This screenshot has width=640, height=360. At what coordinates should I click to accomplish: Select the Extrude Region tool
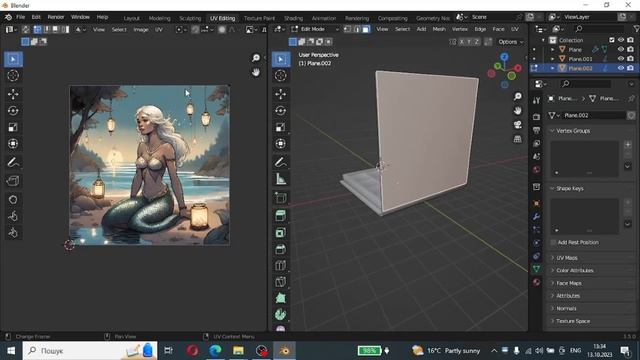tap(281, 216)
